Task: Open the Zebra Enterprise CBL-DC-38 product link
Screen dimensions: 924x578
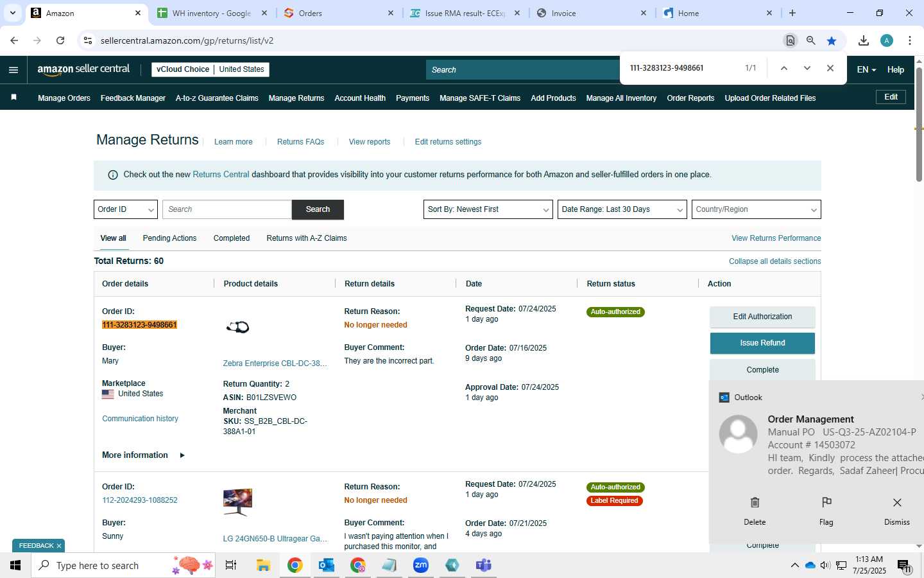Action: [x=275, y=363]
